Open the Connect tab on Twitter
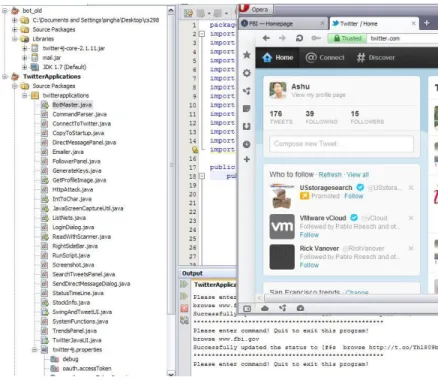The height and width of the screenshot is (380, 438). tap(325, 58)
